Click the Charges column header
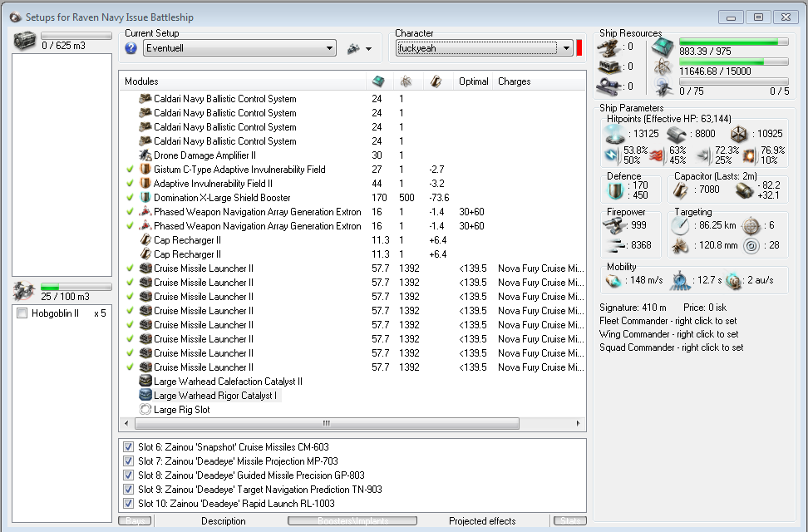808x532 pixels. (x=539, y=81)
